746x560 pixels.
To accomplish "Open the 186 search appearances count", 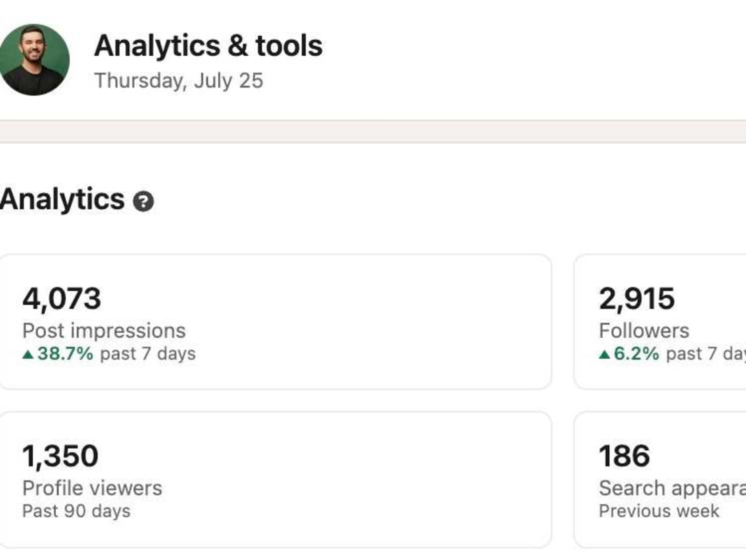I will (x=624, y=456).
